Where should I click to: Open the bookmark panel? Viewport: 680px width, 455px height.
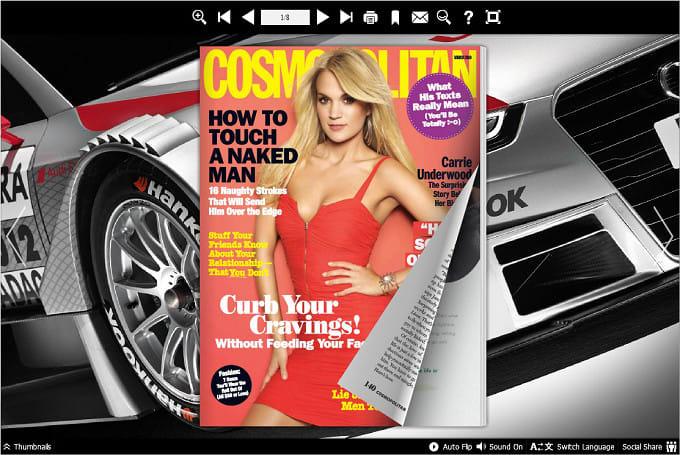pyautogui.click(x=395, y=18)
